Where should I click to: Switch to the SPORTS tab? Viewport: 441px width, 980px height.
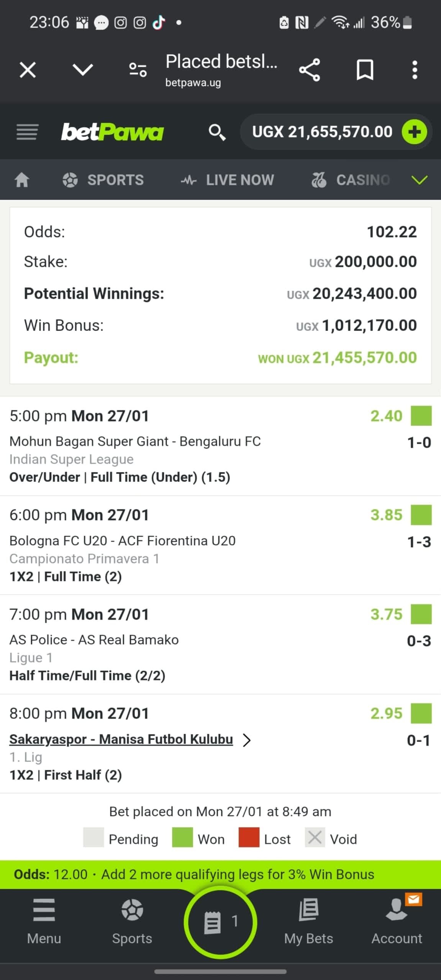click(x=103, y=180)
